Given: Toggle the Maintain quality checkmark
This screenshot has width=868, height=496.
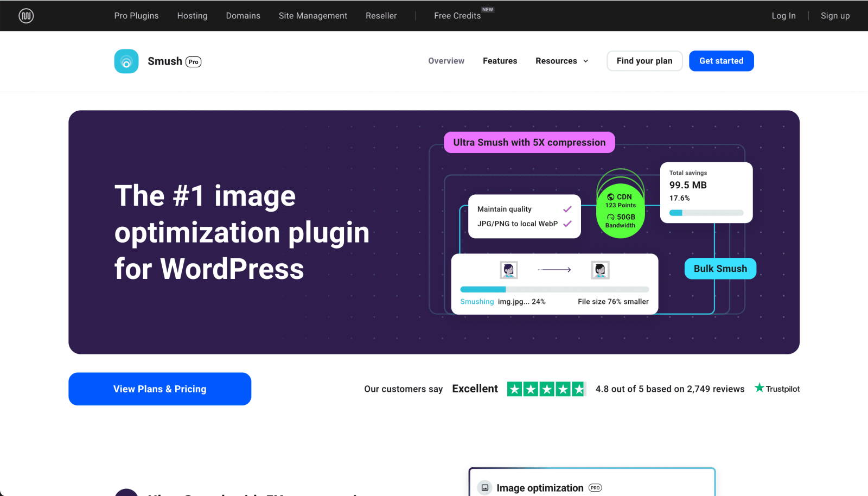Looking at the screenshot, I should pos(567,209).
